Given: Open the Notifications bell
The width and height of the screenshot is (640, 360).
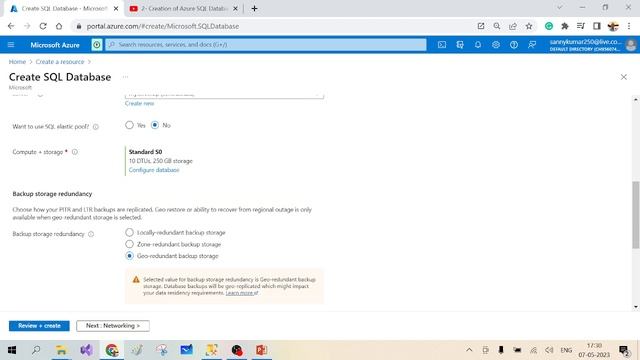Looking at the screenshot, I should (478, 44).
